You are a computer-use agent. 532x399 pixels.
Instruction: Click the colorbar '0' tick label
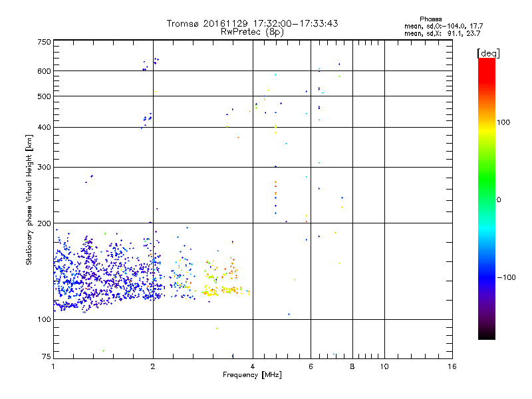[499, 200]
